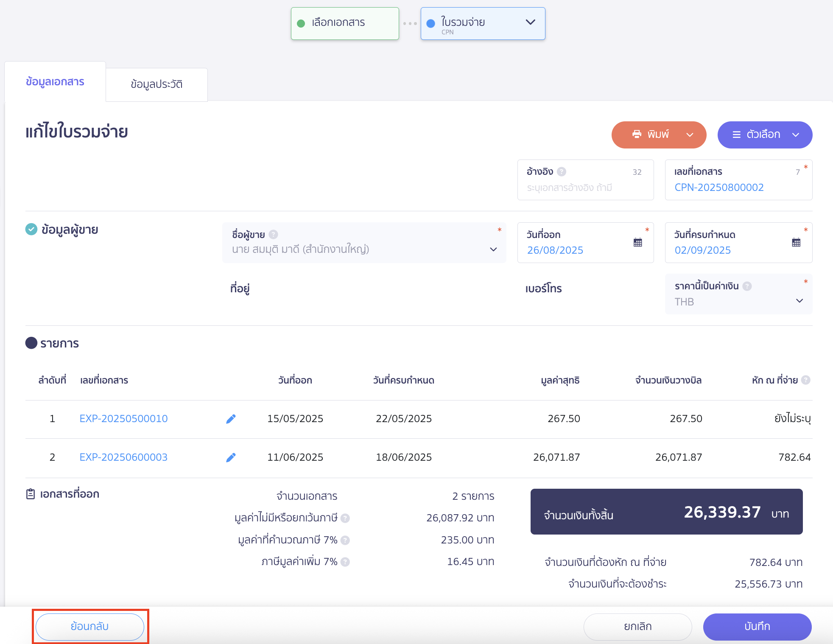Click the pencil icon for EXP-20250600003
833x644 pixels.
231,457
